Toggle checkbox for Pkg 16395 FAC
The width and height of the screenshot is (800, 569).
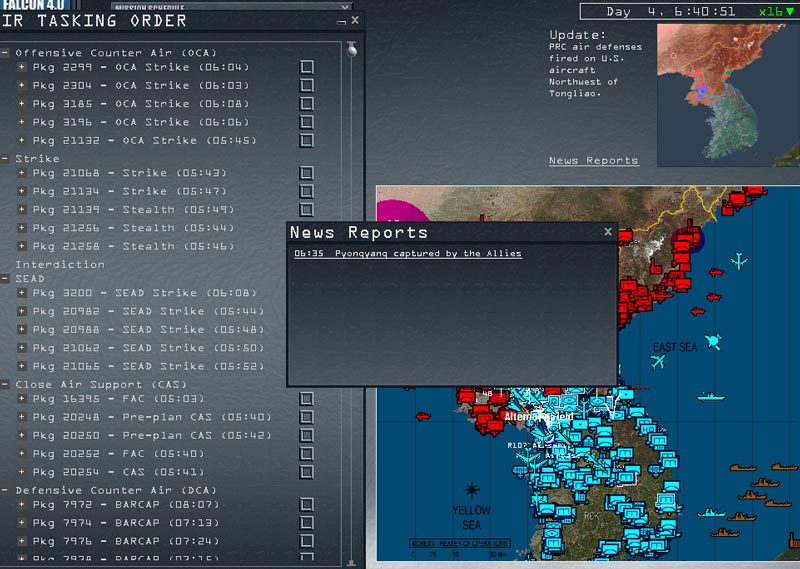(x=307, y=399)
